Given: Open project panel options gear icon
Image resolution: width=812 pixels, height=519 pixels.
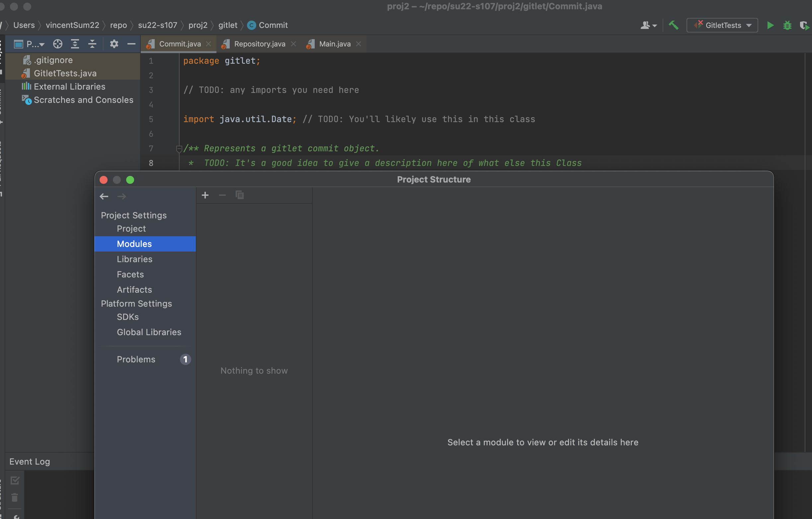Looking at the screenshot, I should (114, 44).
